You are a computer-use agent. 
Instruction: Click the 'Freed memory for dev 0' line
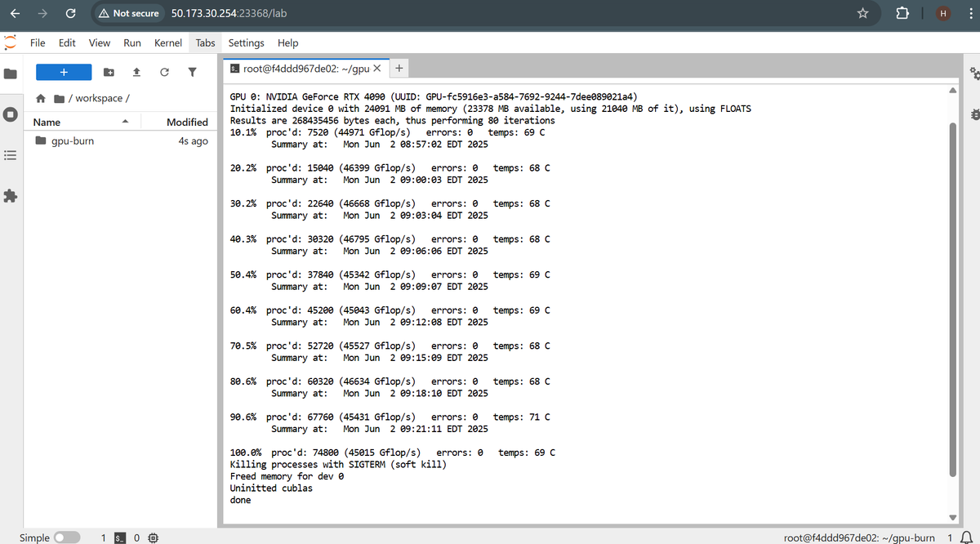pos(287,476)
